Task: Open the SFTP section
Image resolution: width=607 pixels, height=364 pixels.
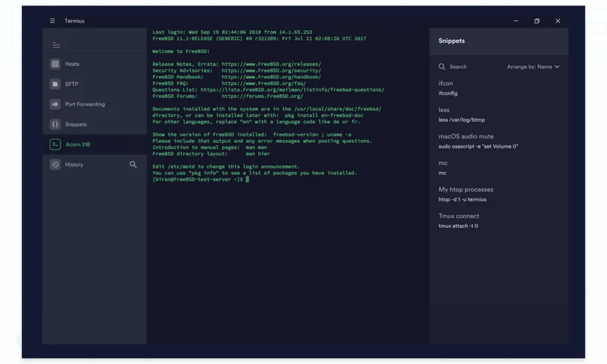Action: tap(94, 84)
